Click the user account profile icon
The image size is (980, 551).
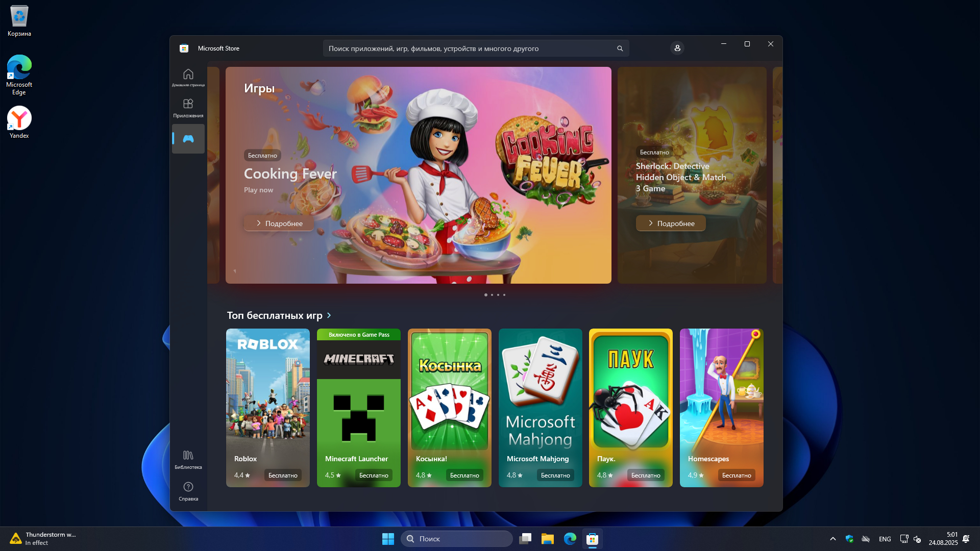click(x=677, y=48)
